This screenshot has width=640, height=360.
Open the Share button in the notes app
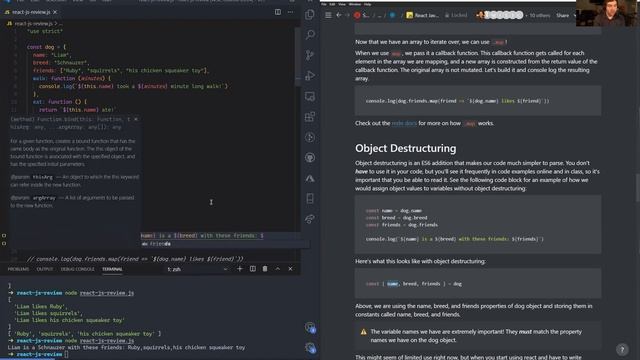click(x=562, y=16)
